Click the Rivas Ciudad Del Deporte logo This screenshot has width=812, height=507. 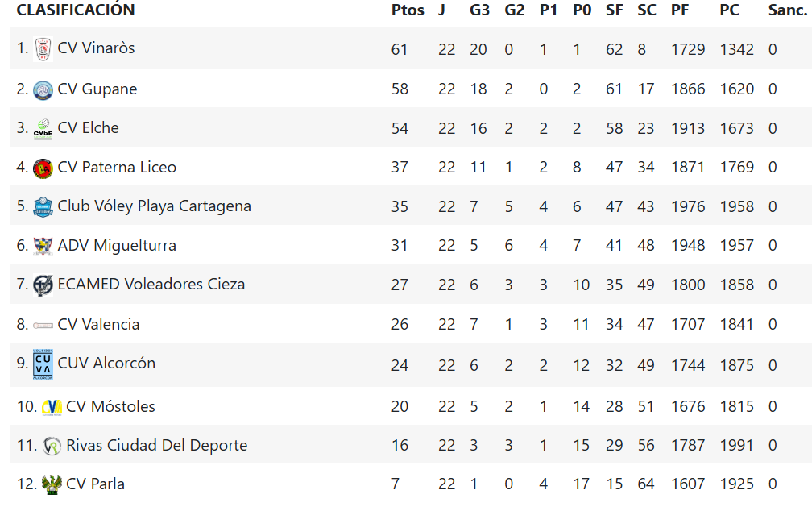52,446
